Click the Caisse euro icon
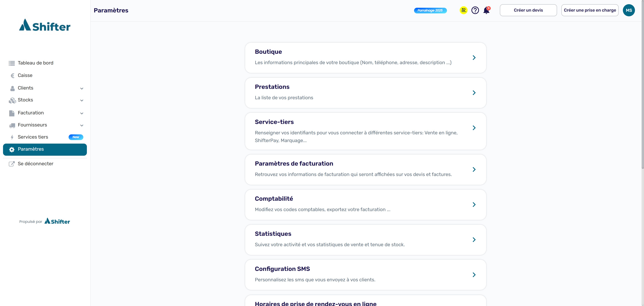 click(12, 76)
